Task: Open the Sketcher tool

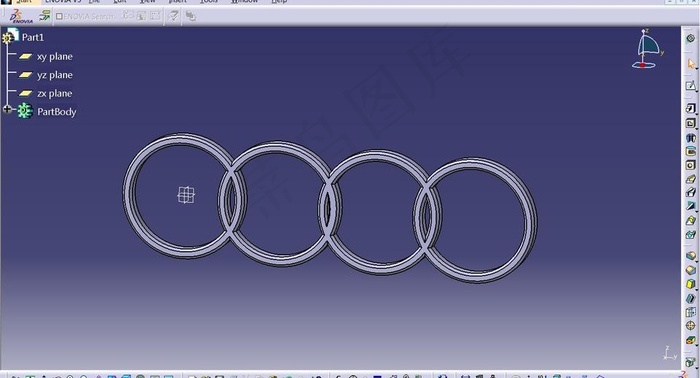Action: (691, 86)
